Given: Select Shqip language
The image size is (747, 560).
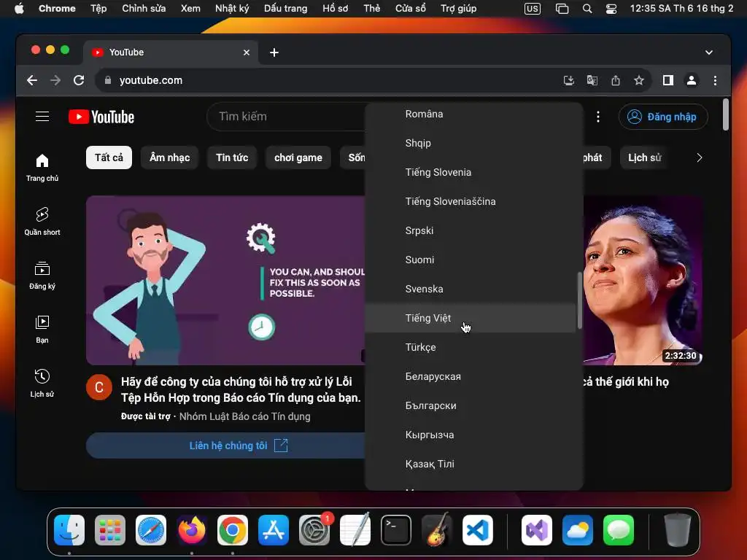Looking at the screenshot, I should [471, 143].
